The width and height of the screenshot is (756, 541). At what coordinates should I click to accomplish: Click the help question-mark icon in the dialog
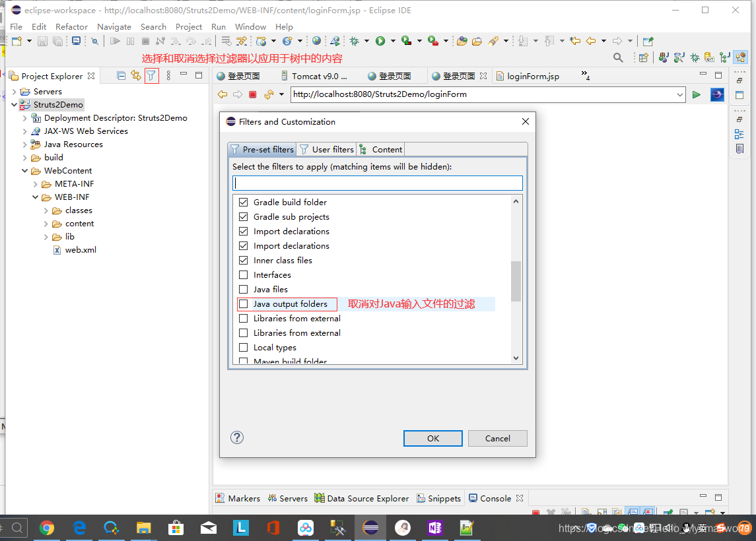tap(236, 437)
